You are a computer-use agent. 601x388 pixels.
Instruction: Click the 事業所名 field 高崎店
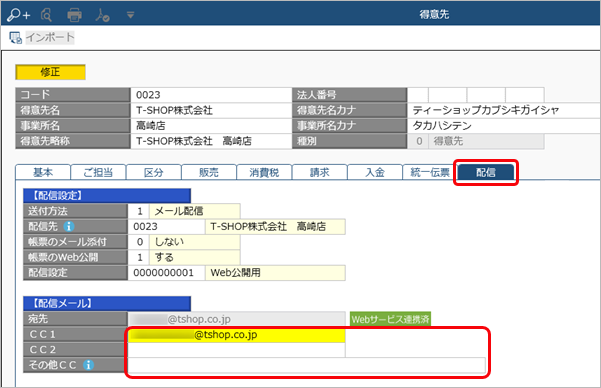point(211,125)
